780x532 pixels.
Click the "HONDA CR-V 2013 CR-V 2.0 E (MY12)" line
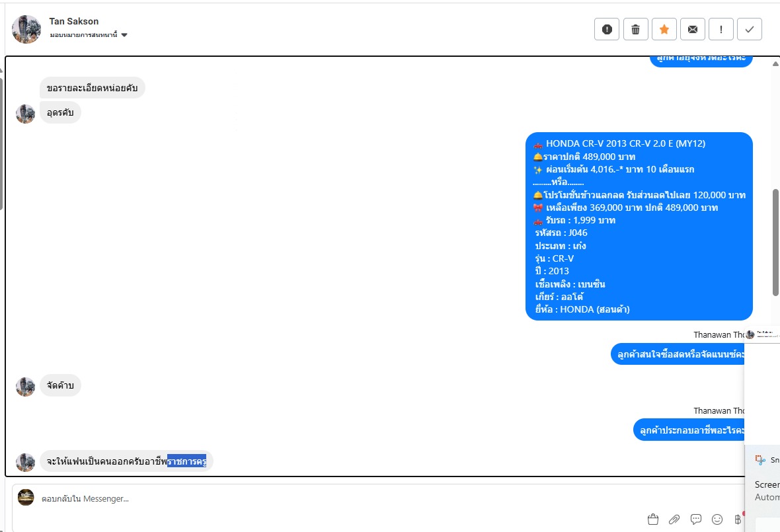[619, 143]
